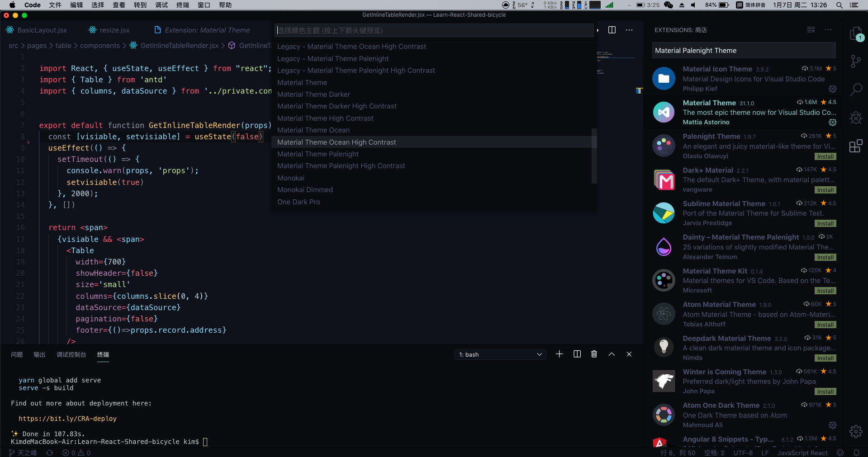The image size is (868, 457).
Task: Click the git branch 天之峰 status item
Action: [23, 453]
